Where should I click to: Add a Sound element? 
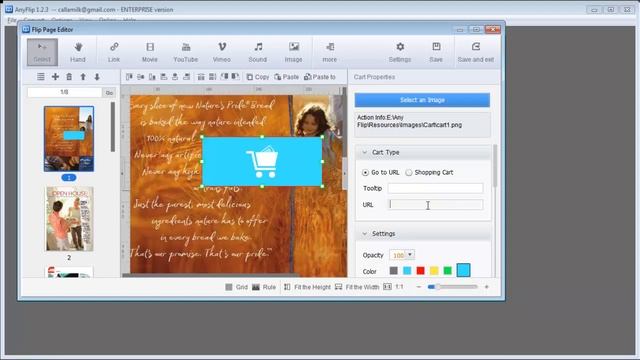(258, 52)
